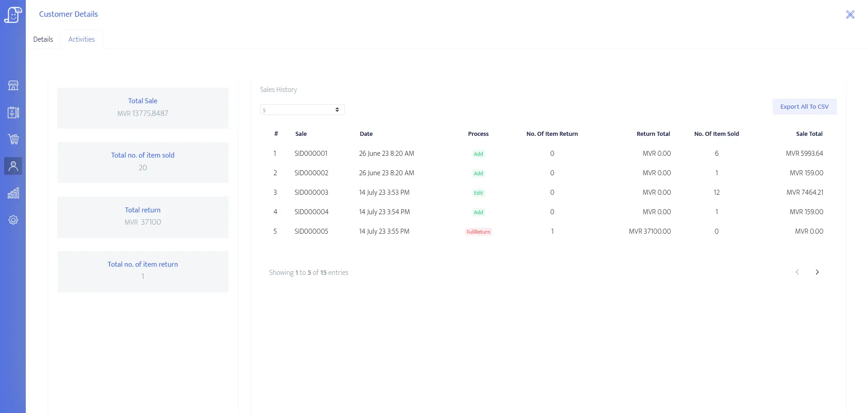868x413 pixels.
Task: Open the shopping cart sidebar icon
Action: click(13, 139)
